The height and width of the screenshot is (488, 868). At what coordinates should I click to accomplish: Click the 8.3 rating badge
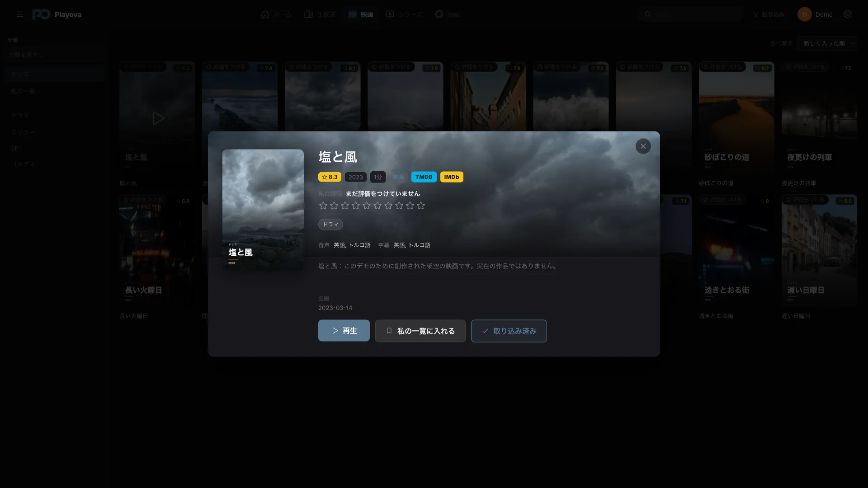click(x=330, y=177)
